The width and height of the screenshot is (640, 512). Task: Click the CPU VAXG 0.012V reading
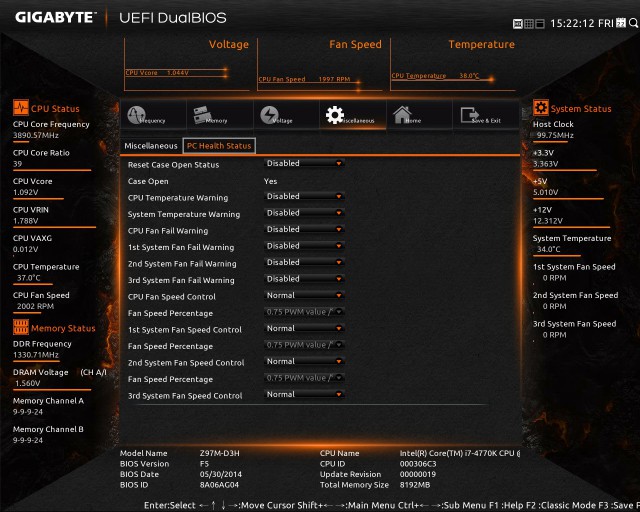[x=25, y=249]
